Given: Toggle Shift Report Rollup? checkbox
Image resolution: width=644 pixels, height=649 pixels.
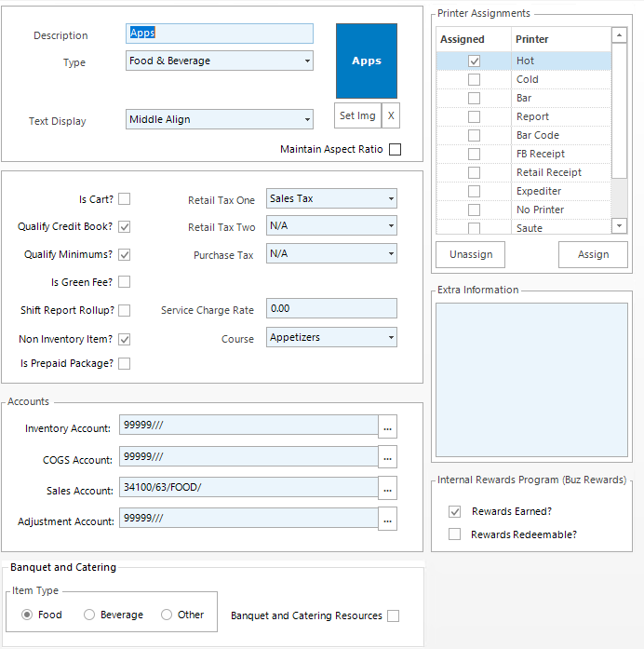Looking at the screenshot, I should coord(124,310).
